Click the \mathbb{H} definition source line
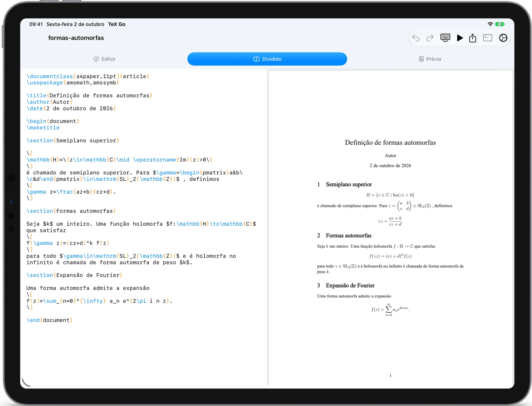 click(119, 160)
